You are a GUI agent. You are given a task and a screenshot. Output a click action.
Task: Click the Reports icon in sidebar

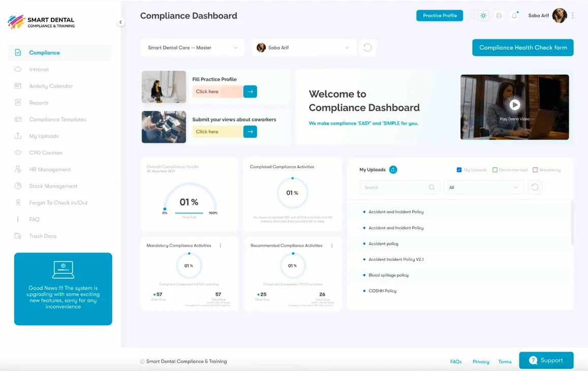(x=18, y=103)
